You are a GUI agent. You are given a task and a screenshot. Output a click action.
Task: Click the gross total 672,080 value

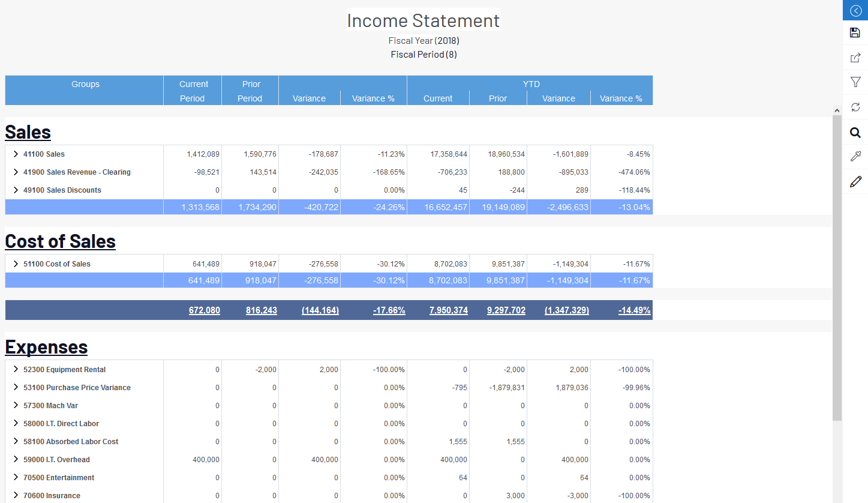tap(204, 310)
